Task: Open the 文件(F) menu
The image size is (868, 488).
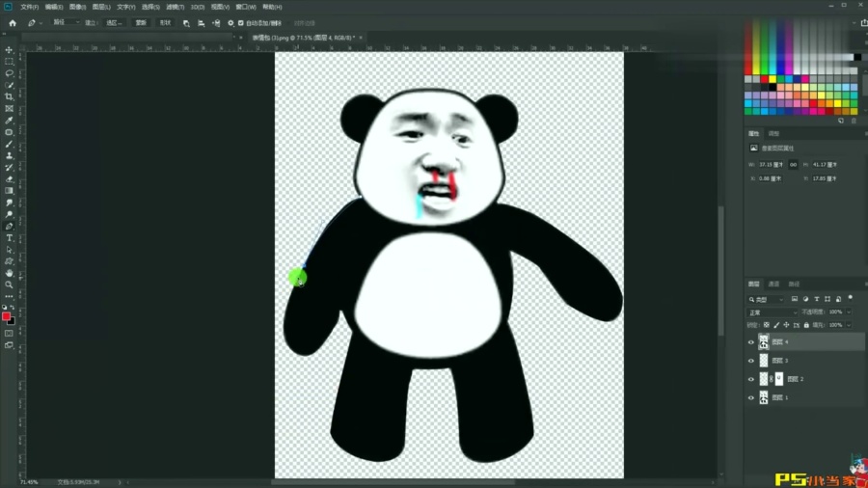Action: pos(29,7)
